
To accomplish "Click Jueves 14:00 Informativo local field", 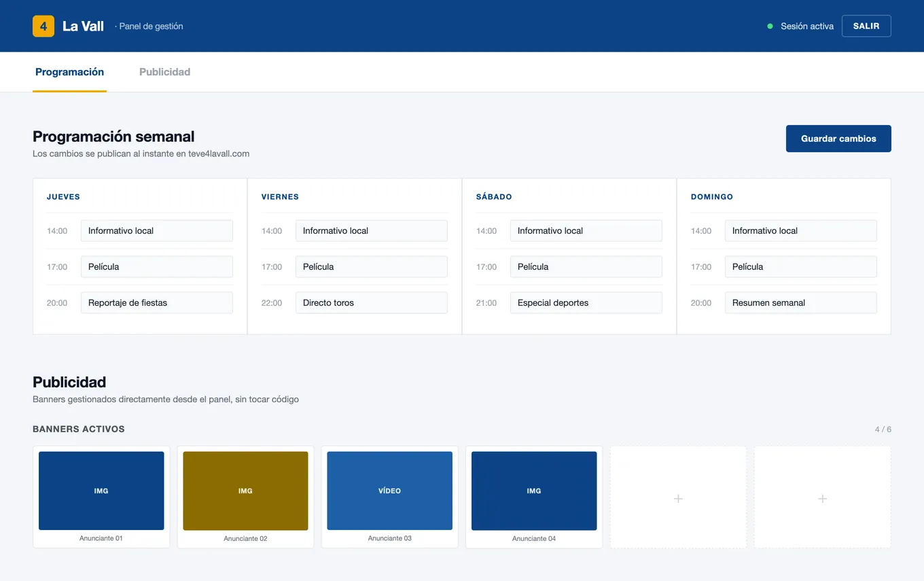I will point(157,231).
